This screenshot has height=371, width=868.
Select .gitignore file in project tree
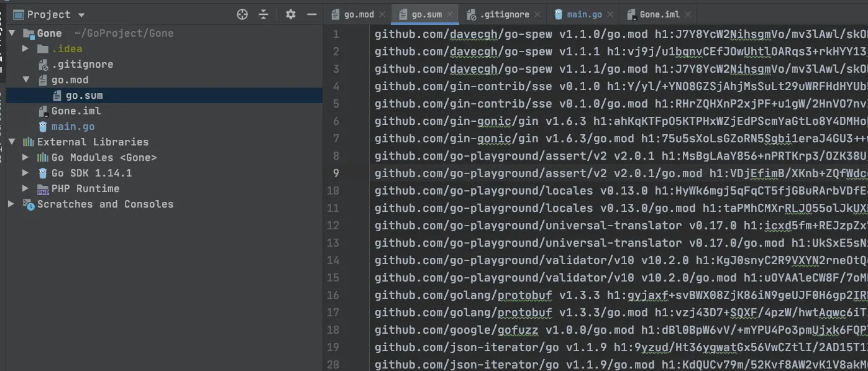click(x=82, y=65)
